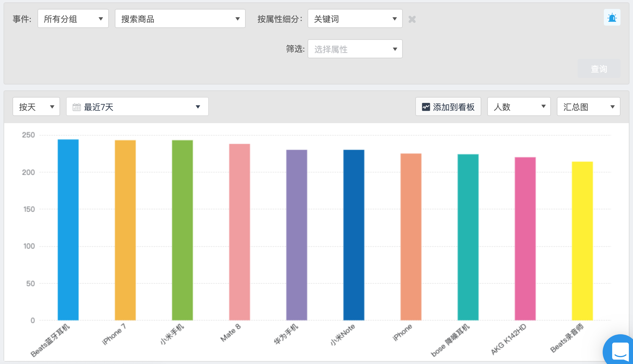Screen dimensions: 633x364
Task: Click the iPhone 7 axis label
Action: pyautogui.click(x=114, y=334)
